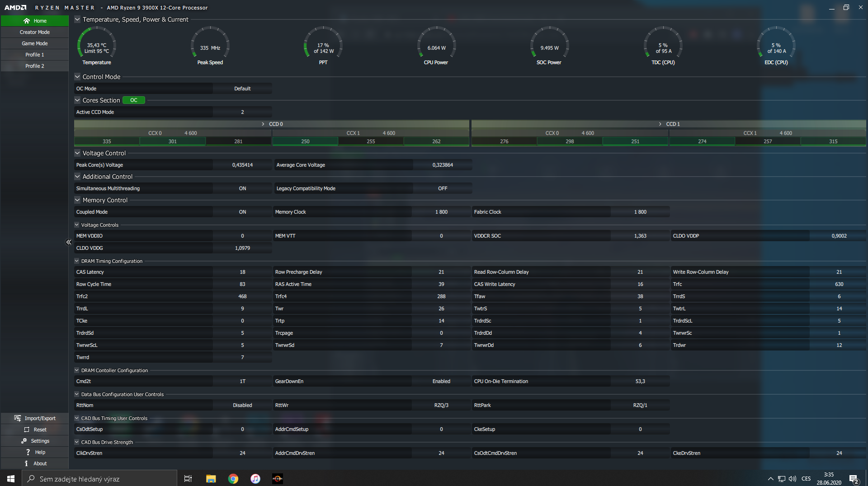Toggle Simultaneous Multithreading ON value
Viewport: 868px width, 486px height.
(x=242, y=188)
